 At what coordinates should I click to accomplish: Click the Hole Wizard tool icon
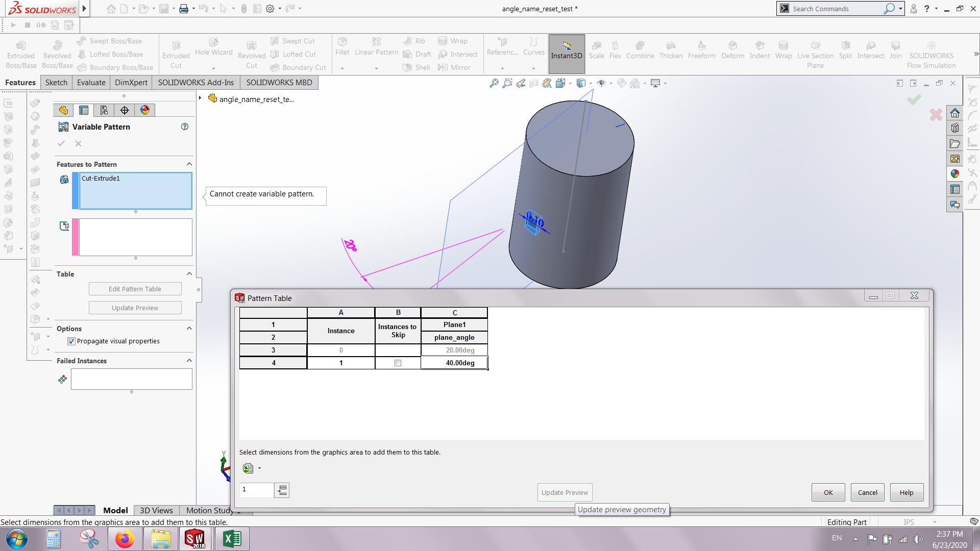coord(213,41)
